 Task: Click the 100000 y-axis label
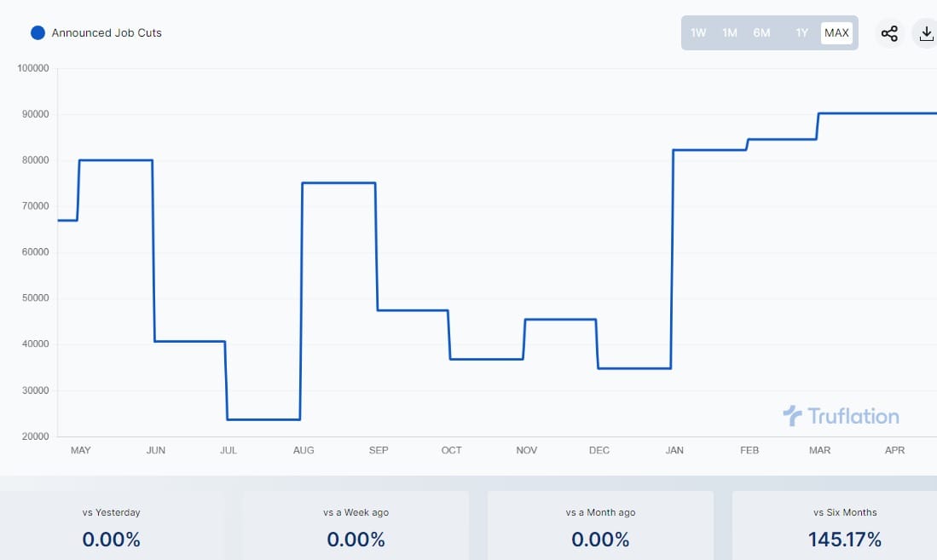[x=33, y=68]
